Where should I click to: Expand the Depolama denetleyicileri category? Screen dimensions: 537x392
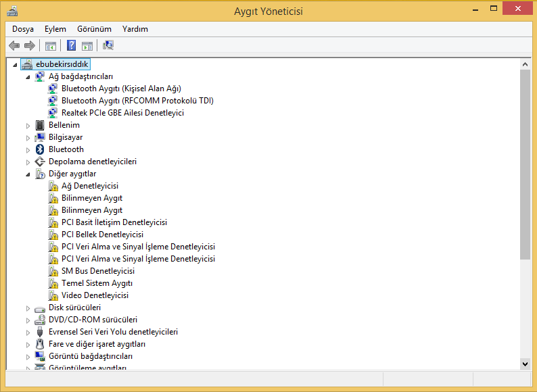(28, 162)
